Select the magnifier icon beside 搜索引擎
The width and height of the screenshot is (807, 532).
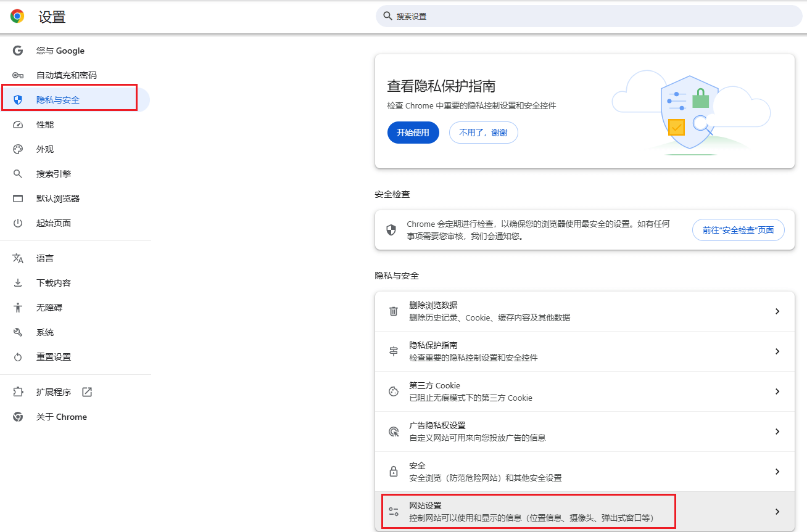[18, 173]
